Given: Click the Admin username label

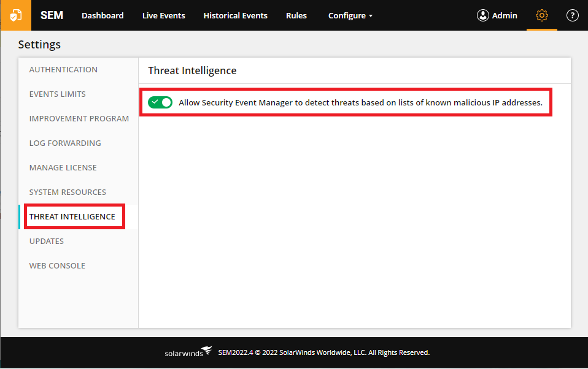Looking at the screenshot, I should click(x=505, y=16).
